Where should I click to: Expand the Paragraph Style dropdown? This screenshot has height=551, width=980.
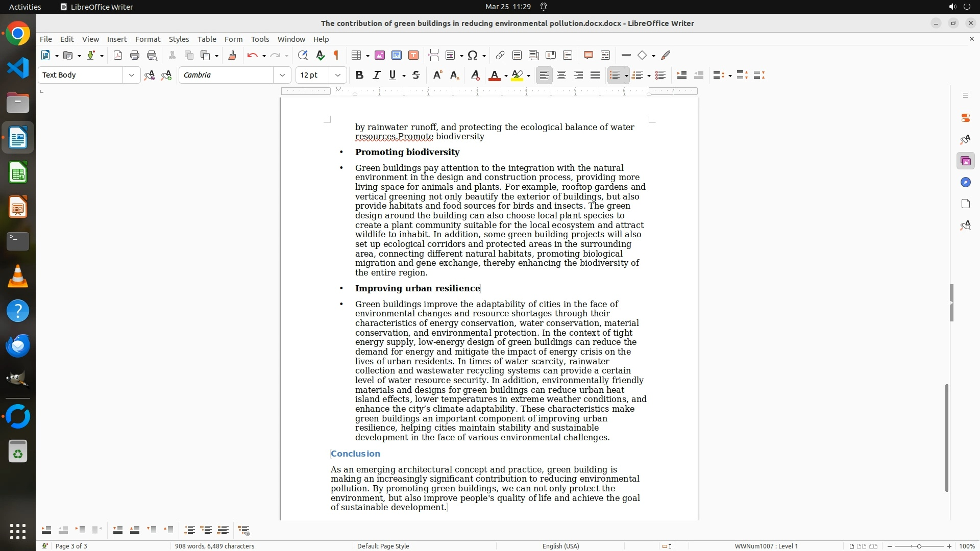point(131,75)
